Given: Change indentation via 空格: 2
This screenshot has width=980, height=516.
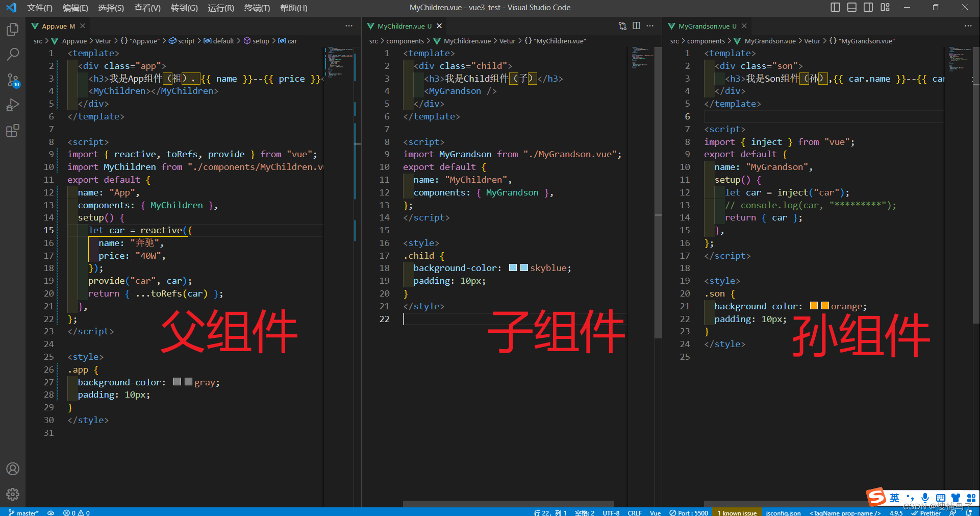Looking at the screenshot, I should coord(585,512).
